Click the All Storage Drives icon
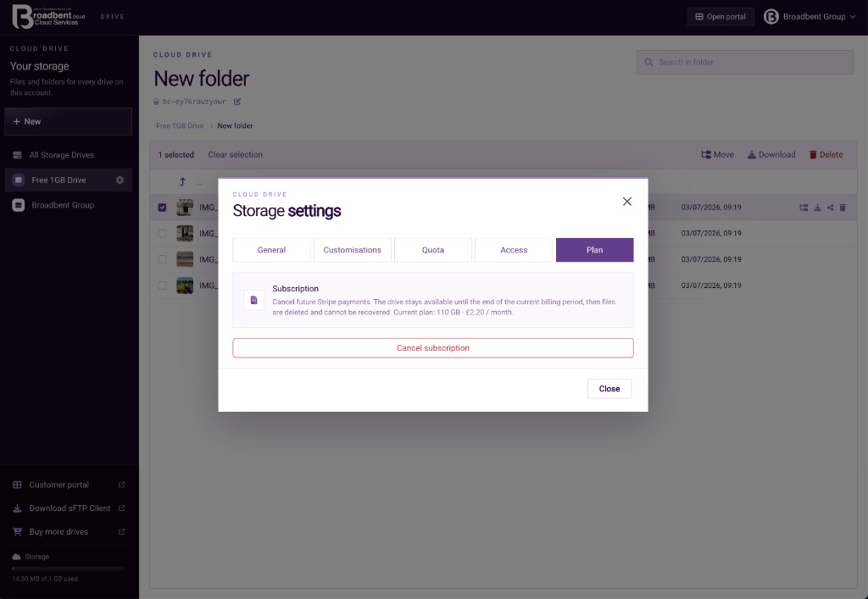This screenshot has height=599, width=868. pyautogui.click(x=17, y=155)
